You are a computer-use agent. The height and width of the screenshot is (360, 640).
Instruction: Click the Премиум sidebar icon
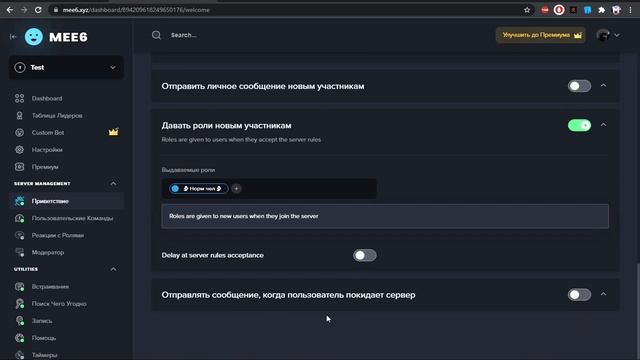pyautogui.click(x=19, y=167)
